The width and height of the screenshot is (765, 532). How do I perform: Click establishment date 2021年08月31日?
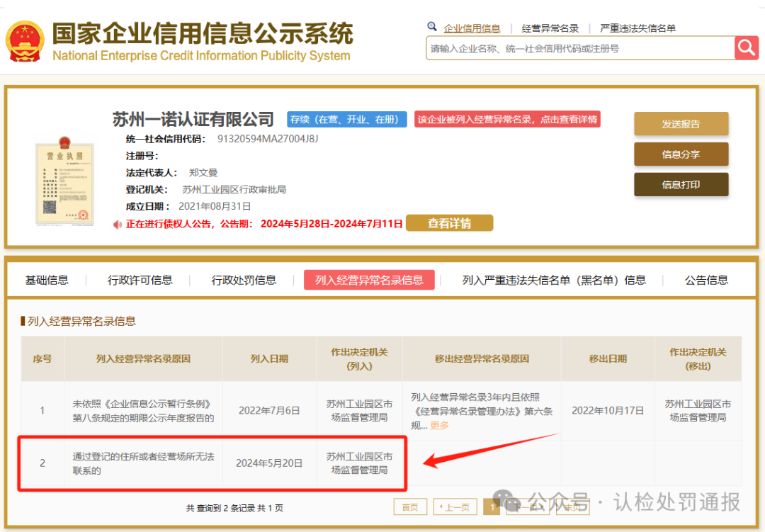click(215, 206)
